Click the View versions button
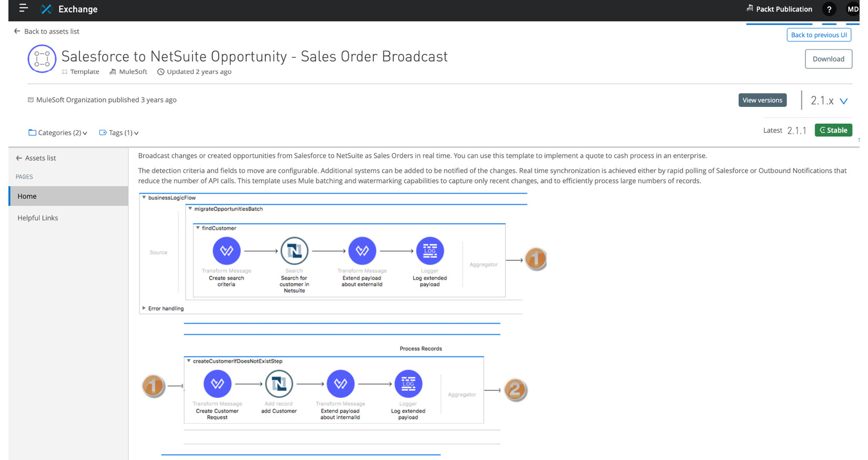This screenshot has width=868, height=460. pos(762,100)
